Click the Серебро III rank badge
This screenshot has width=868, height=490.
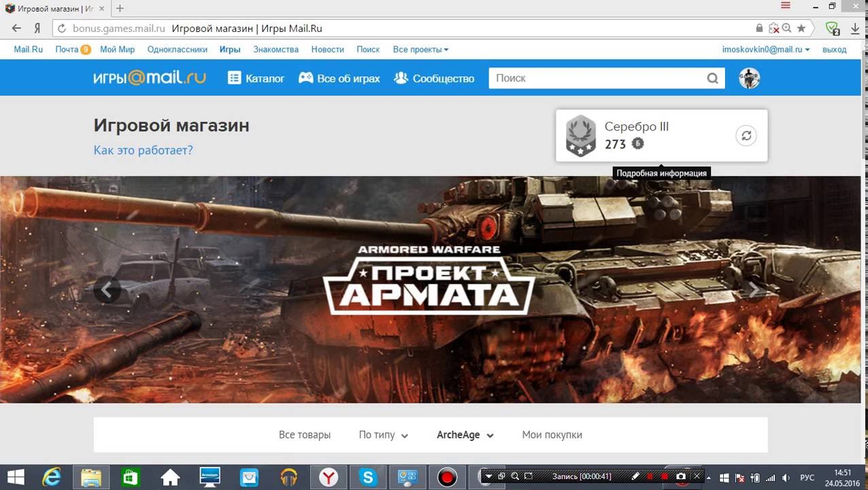click(x=580, y=135)
